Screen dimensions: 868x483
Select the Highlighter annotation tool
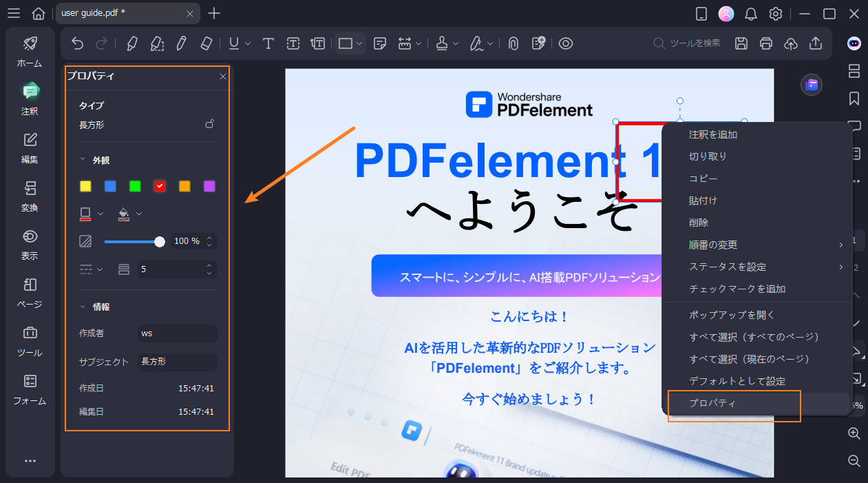click(131, 43)
